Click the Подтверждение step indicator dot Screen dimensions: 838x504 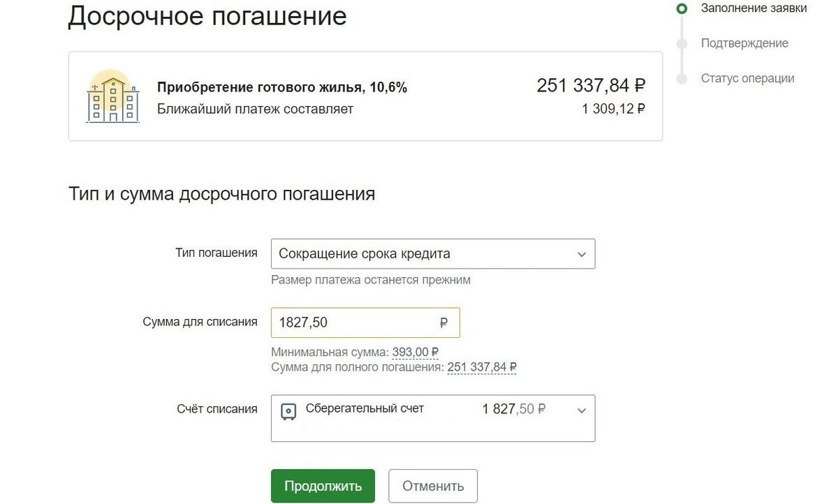(x=682, y=43)
